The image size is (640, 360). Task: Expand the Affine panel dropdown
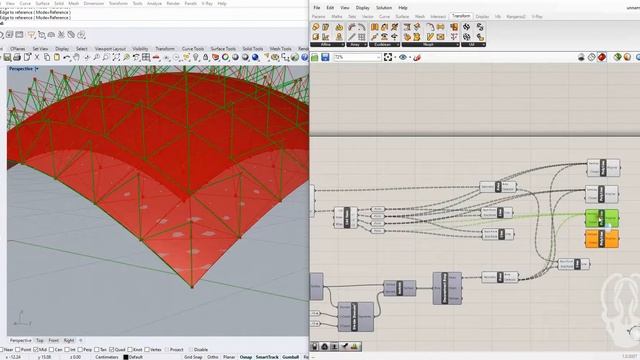coord(342,44)
